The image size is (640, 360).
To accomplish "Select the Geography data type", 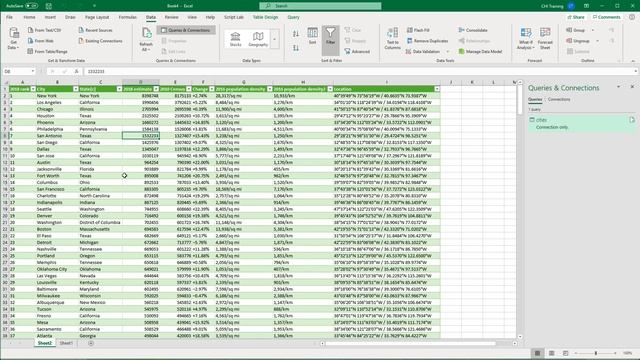I will [x=258, y=39].
